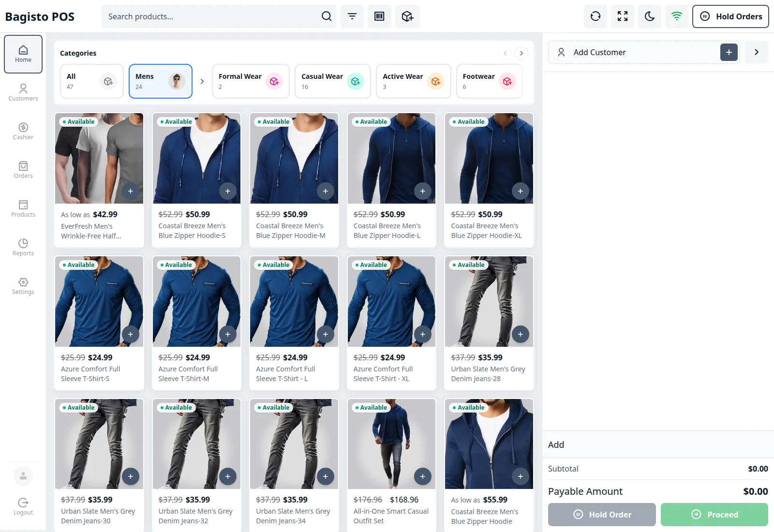The height and width of the screenshot is (532, 774).
Task: Show next categories with right arrow
Action: [x=521, y=53]
